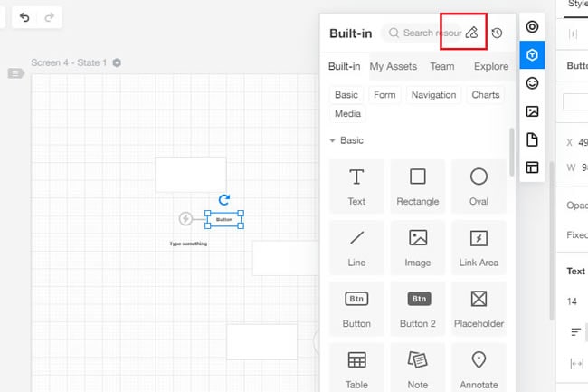This screenshot has width=588, height=392.
Task: Open the notes icon left of the canvas
Action: tap(15, 73)
